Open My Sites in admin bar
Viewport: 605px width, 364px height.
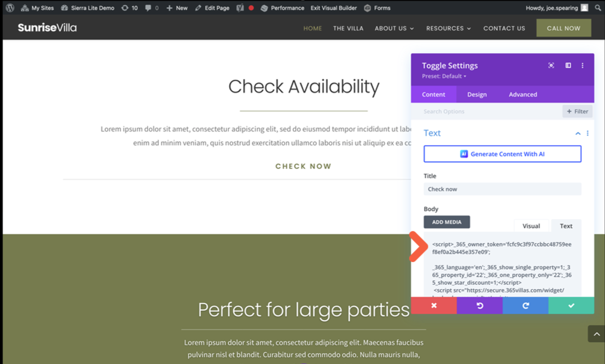tap(37, 8)
